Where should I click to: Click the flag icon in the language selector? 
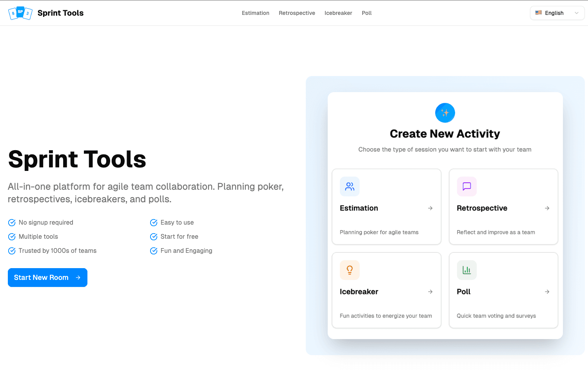539,13
